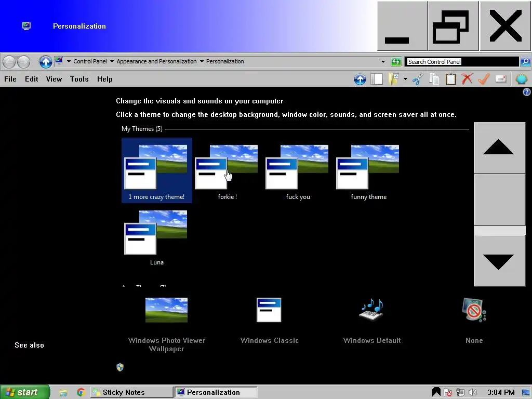This screenshot has height=399, width=532.
Task: Go to Control Panel breadcrumb
Action: click(90, 61)
